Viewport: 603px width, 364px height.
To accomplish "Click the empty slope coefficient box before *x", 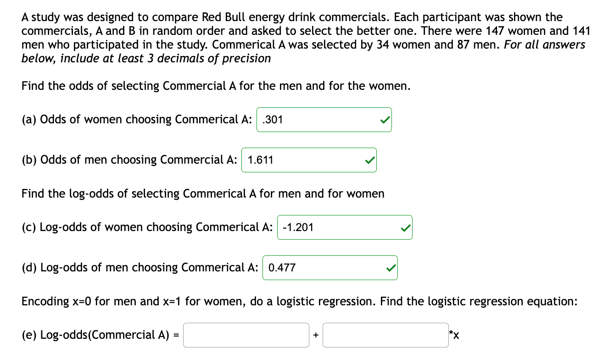I will (385, 335).
